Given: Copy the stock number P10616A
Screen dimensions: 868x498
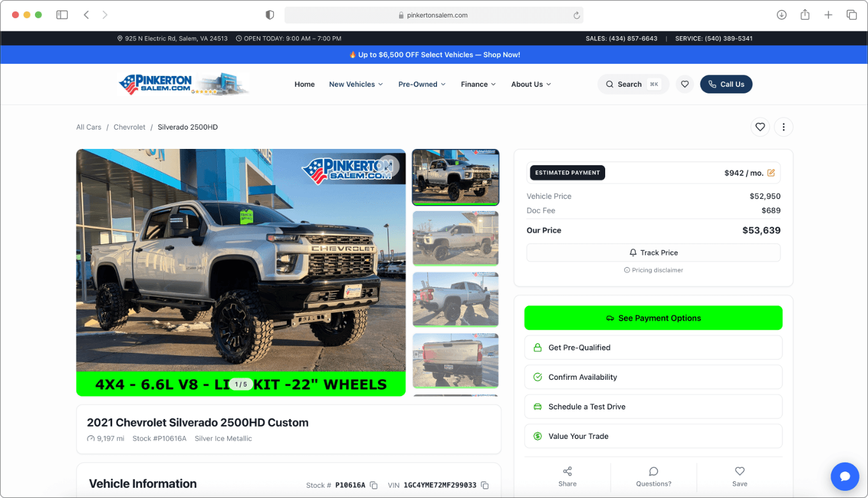Looking at the screenshot, I should [374, 485].
